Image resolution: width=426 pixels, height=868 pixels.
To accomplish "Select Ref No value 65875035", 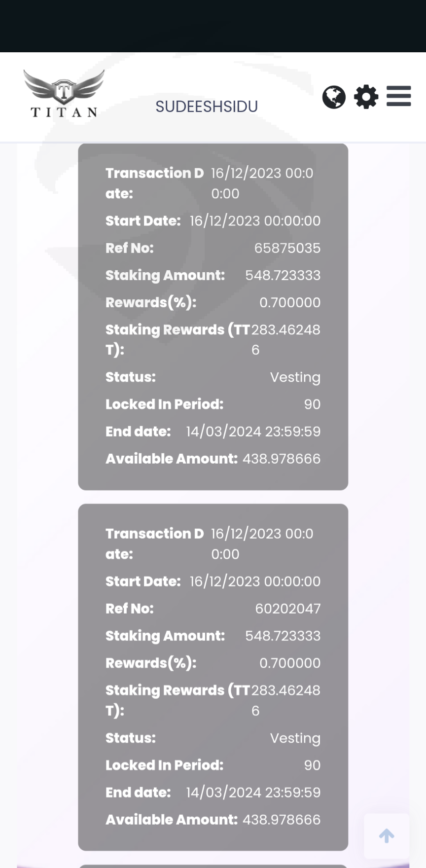I will 287,248.
